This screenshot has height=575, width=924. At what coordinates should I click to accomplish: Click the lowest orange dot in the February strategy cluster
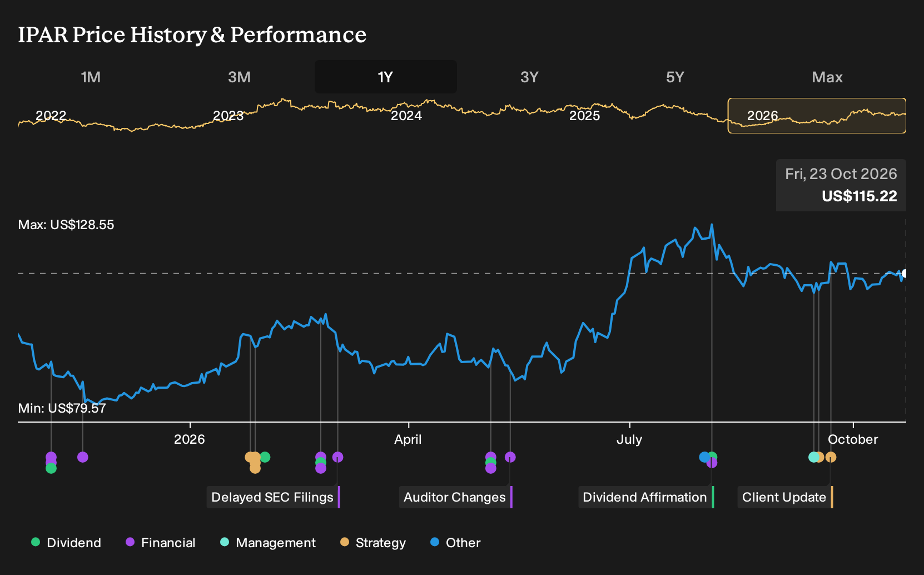point(255,468)
